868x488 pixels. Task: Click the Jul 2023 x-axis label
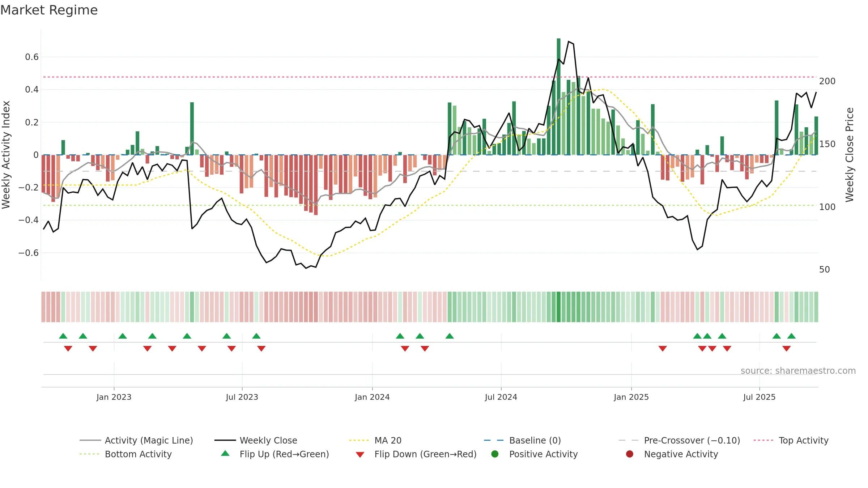pos(242,397)
